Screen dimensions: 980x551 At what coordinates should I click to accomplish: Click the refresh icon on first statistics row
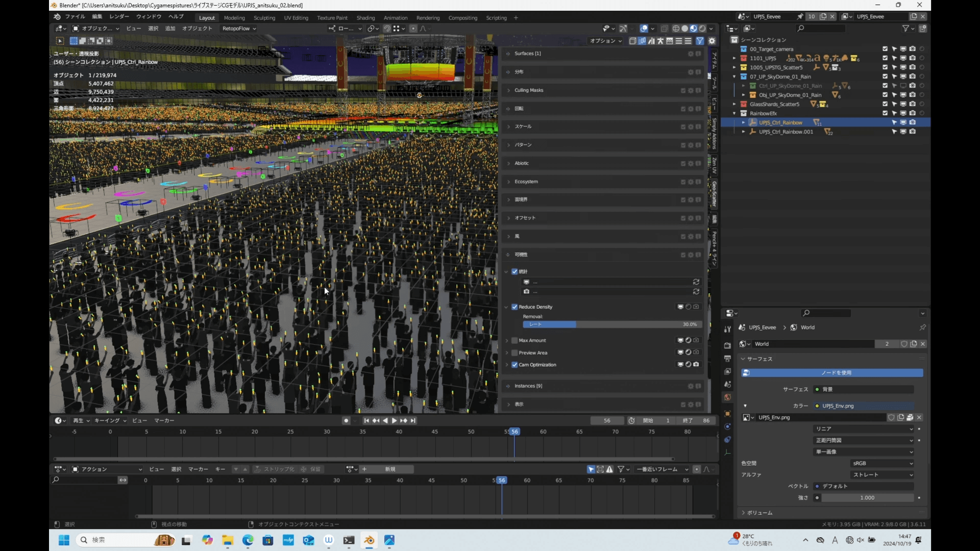tap(696, 282)
